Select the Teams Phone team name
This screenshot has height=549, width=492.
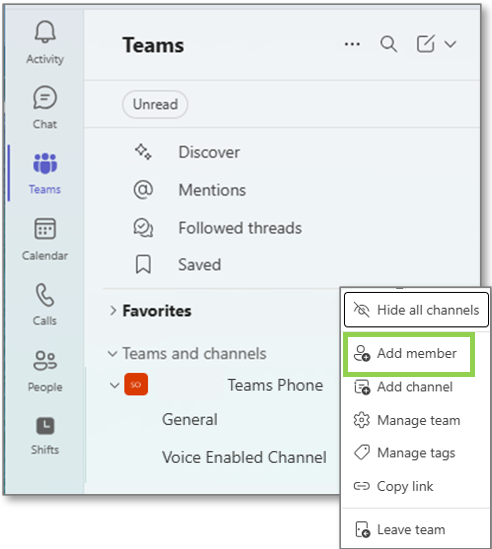pyautogui.click(x=276, y=385)
